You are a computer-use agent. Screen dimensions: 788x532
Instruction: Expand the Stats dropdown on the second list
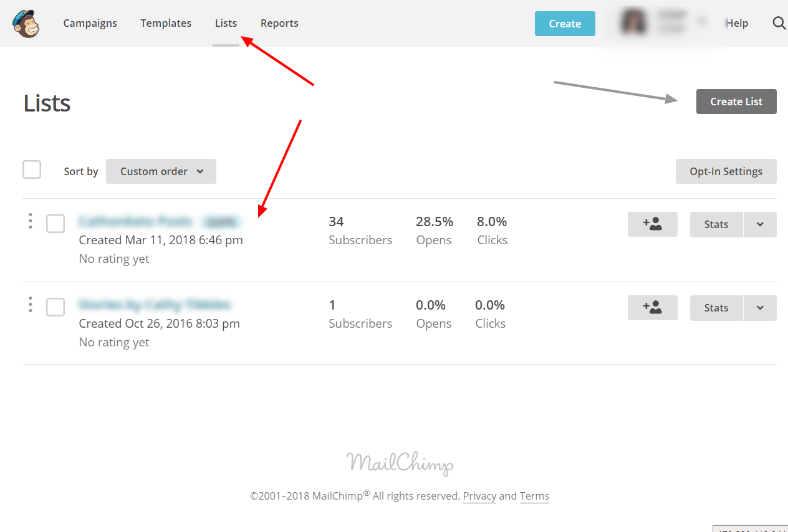[761, 308]
